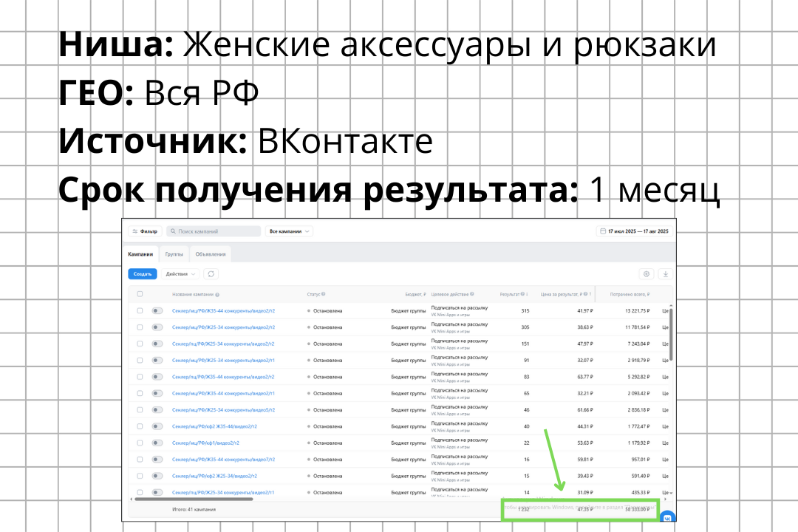Toggle on campaign with 65 results
Screen dimensions: 798x532
click(x=157, y=394)
